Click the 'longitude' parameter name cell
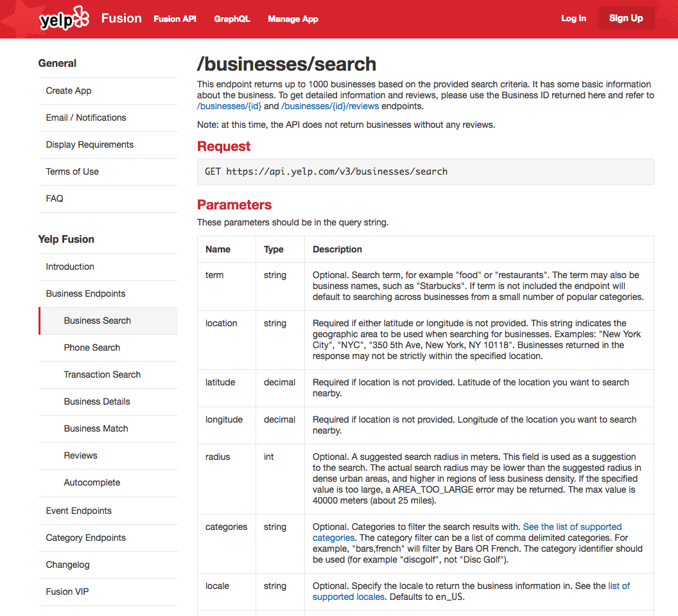Screen dimensions: 678x616 click(227, 425)
